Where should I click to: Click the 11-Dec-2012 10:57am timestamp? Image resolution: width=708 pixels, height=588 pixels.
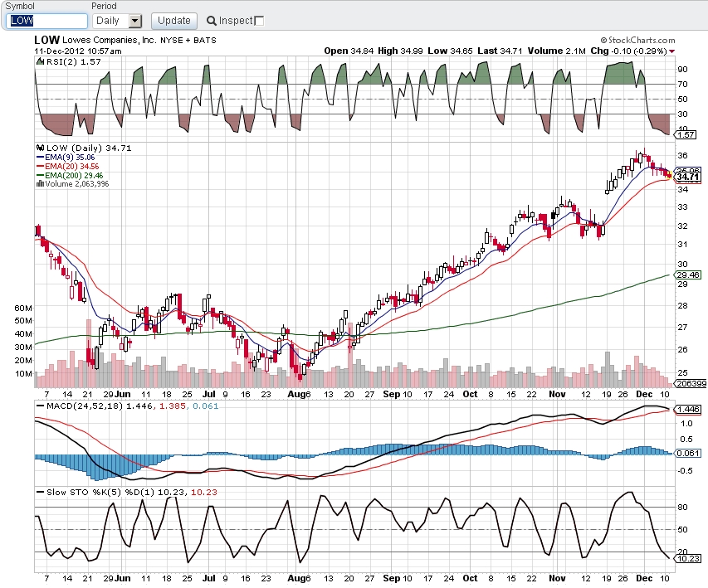78,51
